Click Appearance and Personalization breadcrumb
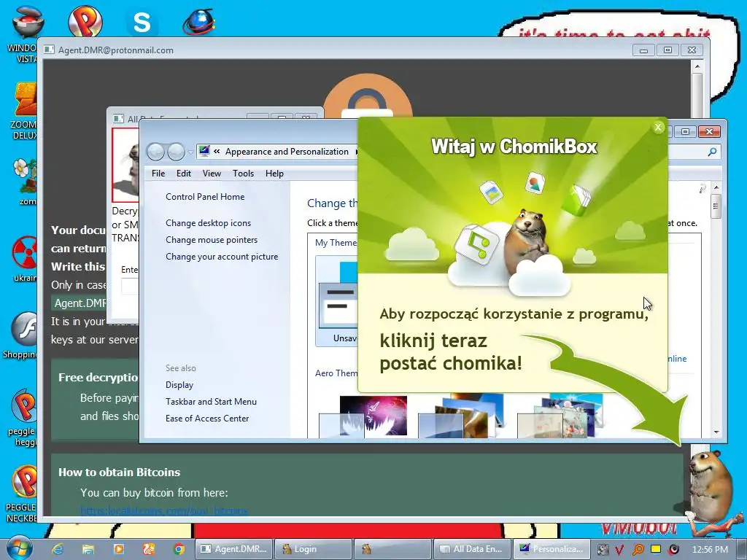This screenshot has height=560, width=747. point(287,152)
